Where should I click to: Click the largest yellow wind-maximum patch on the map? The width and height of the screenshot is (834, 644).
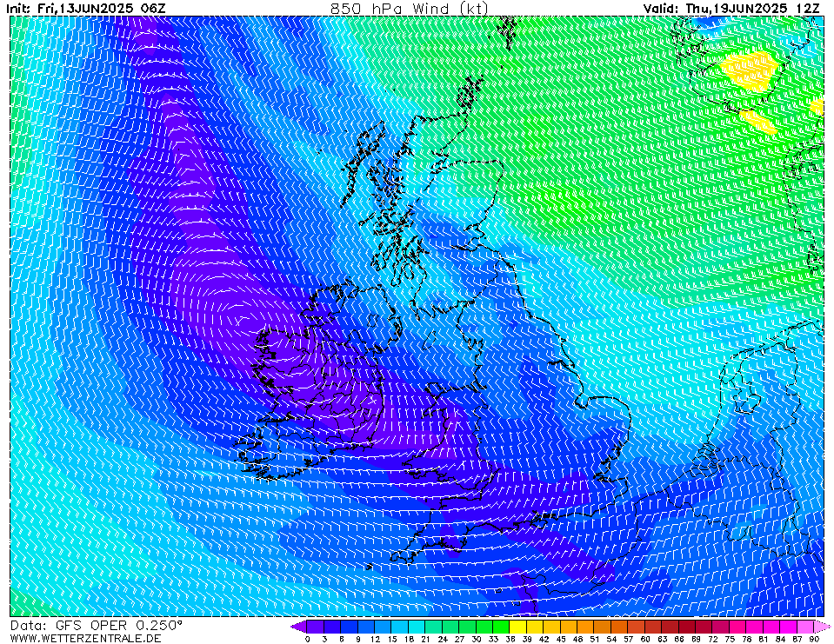click(749, 70)
